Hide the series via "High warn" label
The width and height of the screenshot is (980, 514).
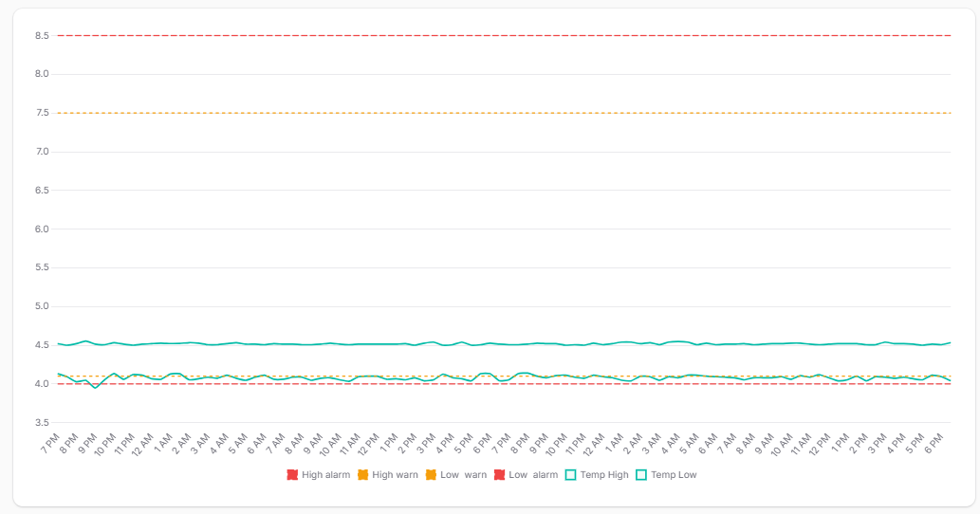tap(395, 474)
